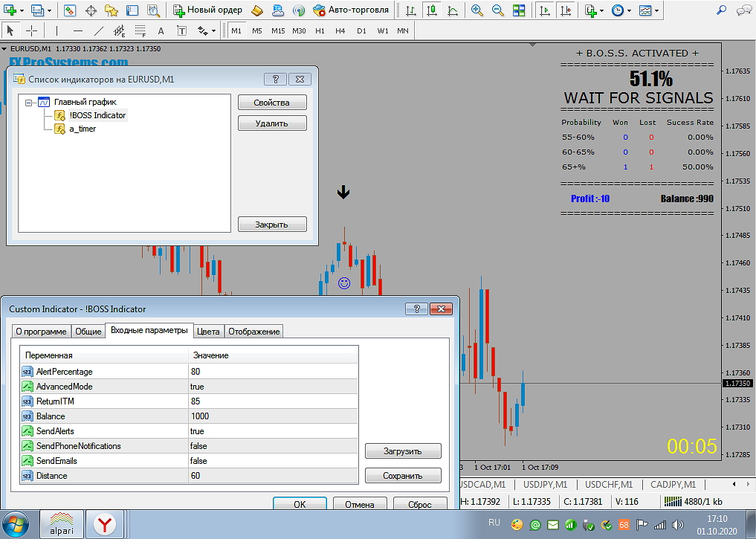The height and width of the screenshot is (539, 756).
Task: Open the Отображение tab
Action: tap(254, 332)
